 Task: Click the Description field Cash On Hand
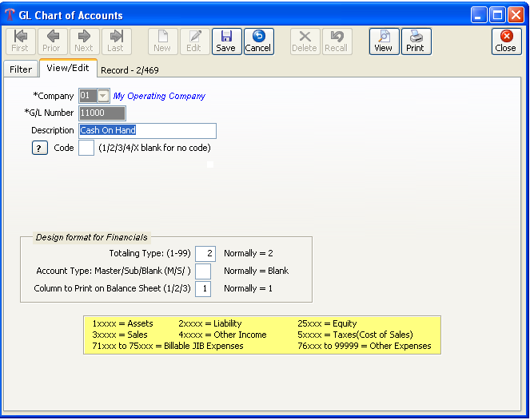pyautogui.click(x=147, y=131)
